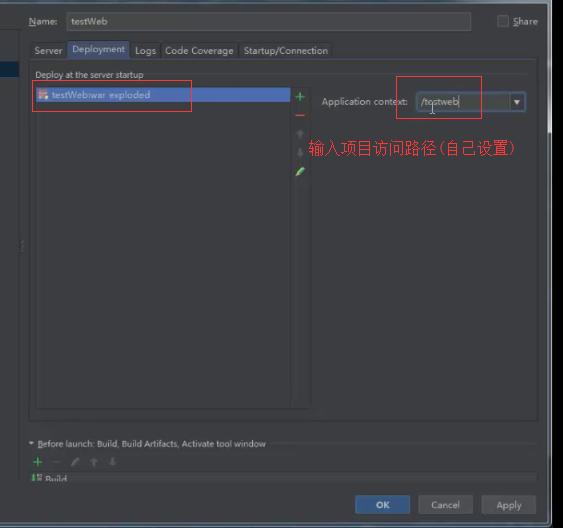Move the deployment artifact up
The height and width of the screenshot is (528, 563).
pyautogui.click(x=300, y=134)
